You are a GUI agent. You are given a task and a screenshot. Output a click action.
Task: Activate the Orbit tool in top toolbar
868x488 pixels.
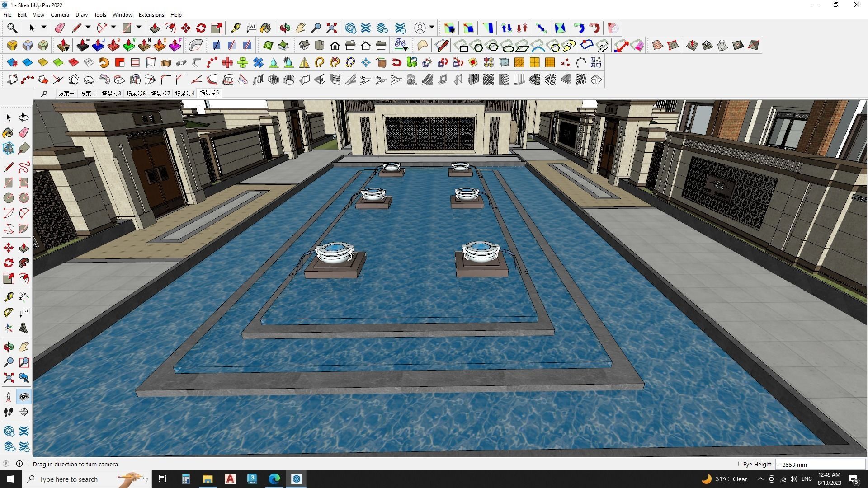click(285, 28)
